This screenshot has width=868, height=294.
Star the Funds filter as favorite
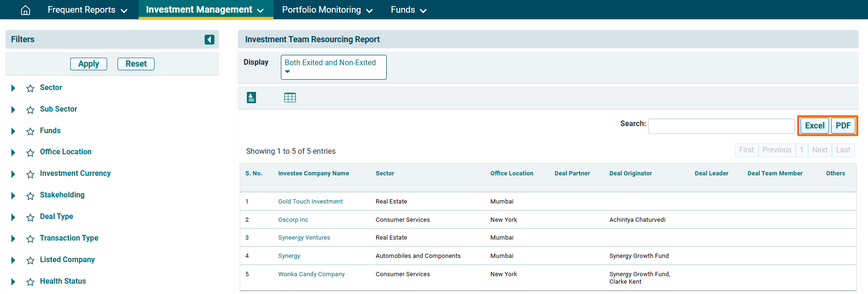click(30, 131)
